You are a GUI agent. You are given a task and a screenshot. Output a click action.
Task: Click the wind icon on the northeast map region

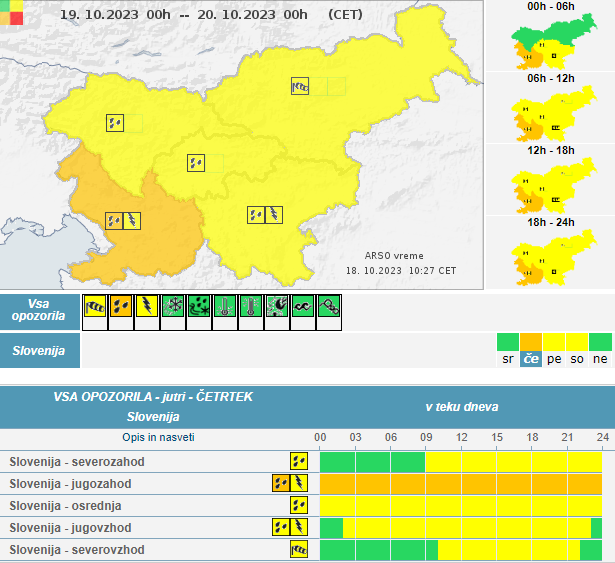point(300,87)
